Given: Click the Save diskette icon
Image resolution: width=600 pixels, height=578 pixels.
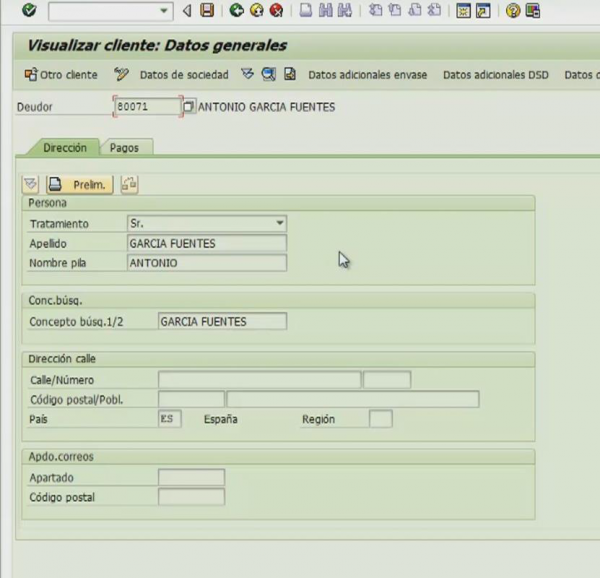Looking at the screenshot, I should 207,10.
